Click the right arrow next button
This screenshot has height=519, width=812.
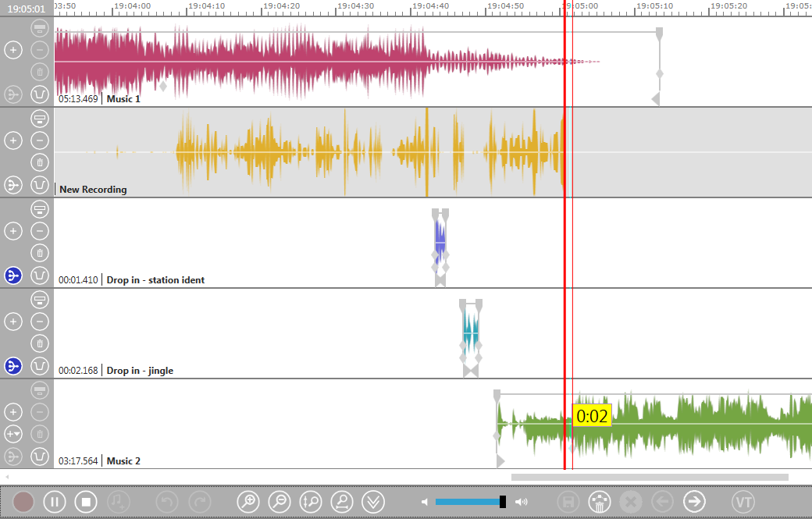click(x=693, y=501)
